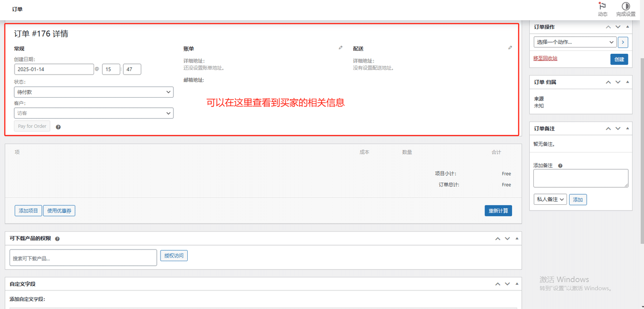
Task: Move 订单备注 panel up arrow
Action: (x=608, y=129)
